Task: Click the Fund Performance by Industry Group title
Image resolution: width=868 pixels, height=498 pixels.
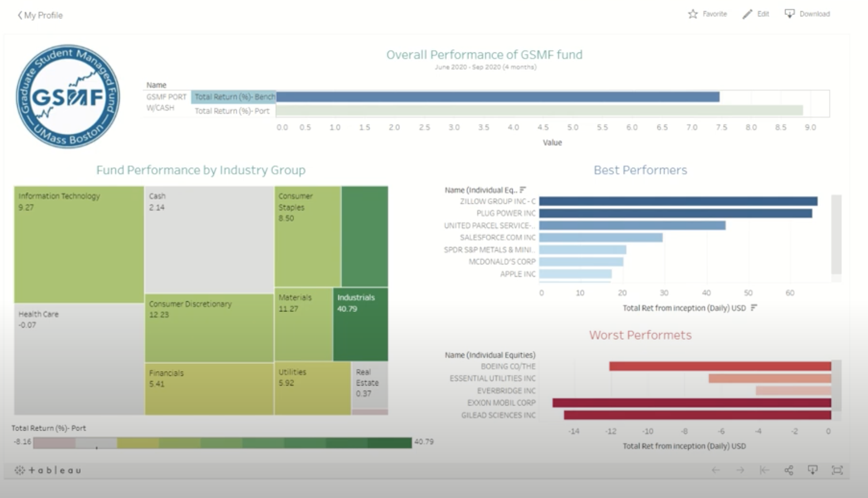Action: (x=201, y=170)
